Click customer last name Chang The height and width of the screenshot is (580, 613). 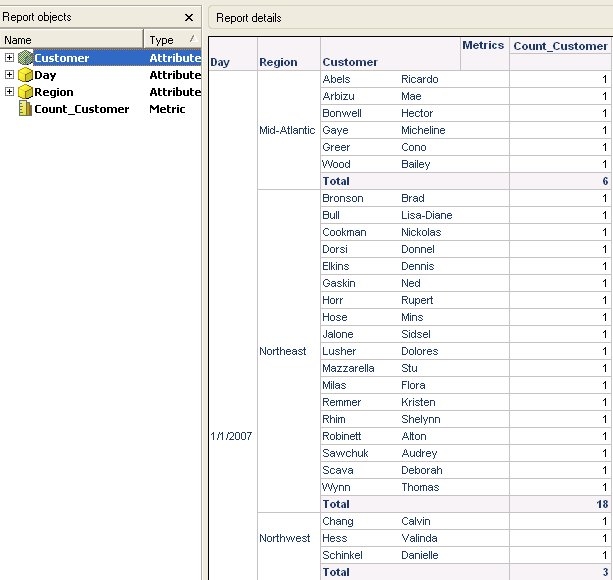pos(338,521)
